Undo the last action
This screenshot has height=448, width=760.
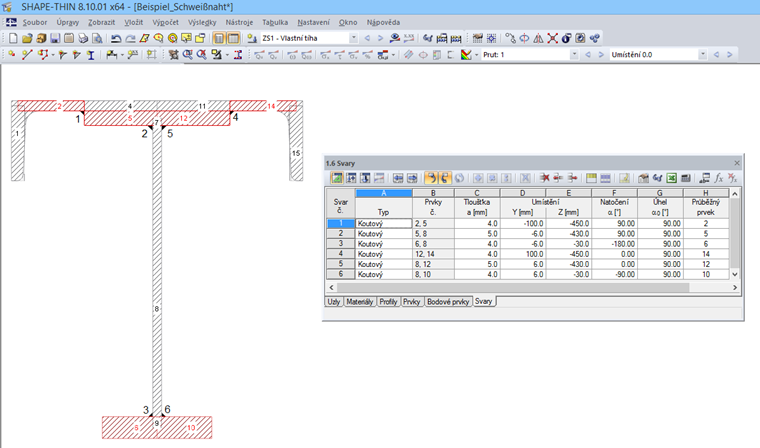116,38
